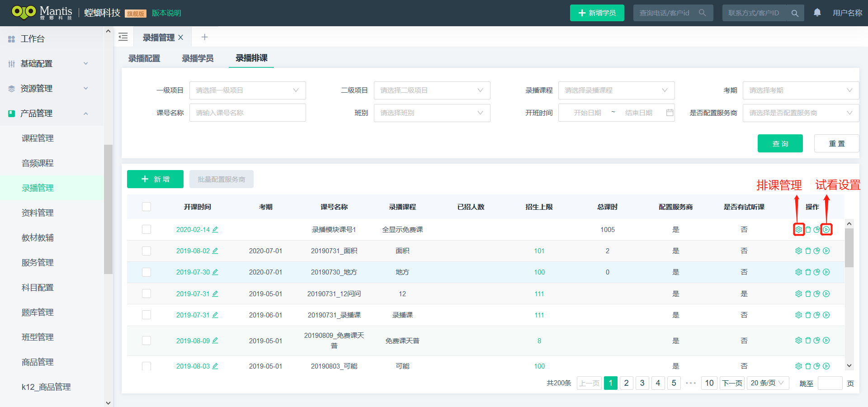Image resolution: width=868 pixels, height=407 pixels.
Task: Check the 2020-02-14 row checkbox
Action: [x=146, y=229]
